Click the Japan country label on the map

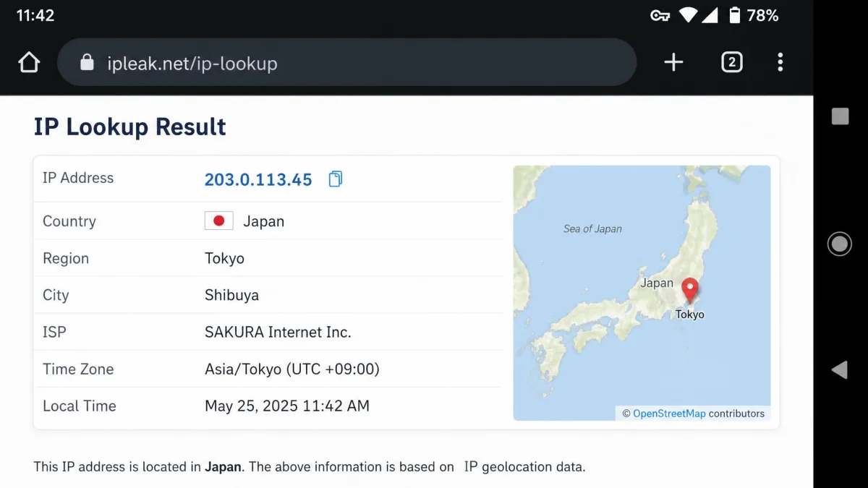pos(657,283)
